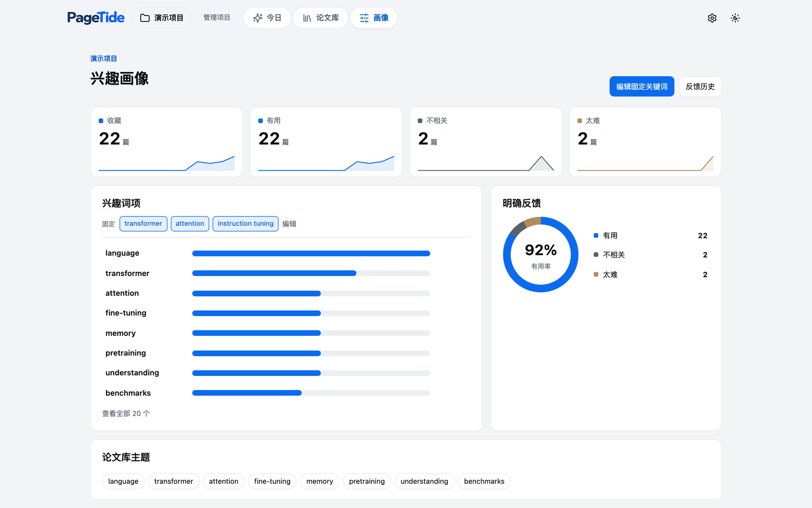Select the 画像 tab

pyautogui.click(x=374, y=18)
